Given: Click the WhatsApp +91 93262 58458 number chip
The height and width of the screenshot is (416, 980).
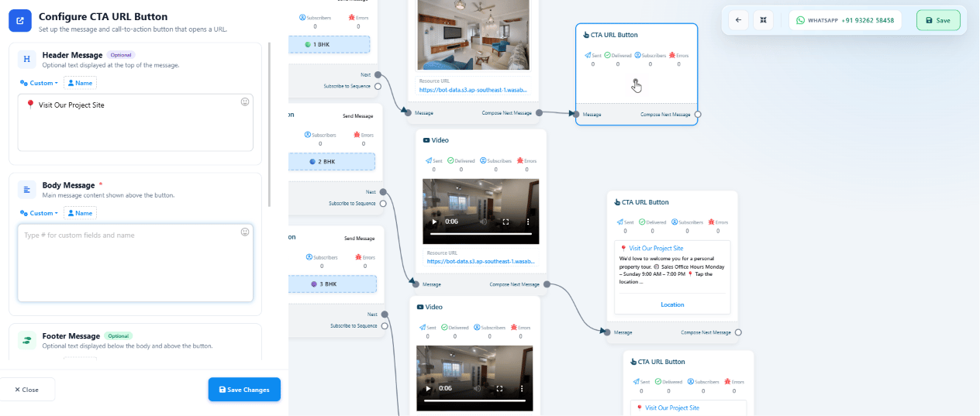Looking at the screenshot, I should [845, 20].
